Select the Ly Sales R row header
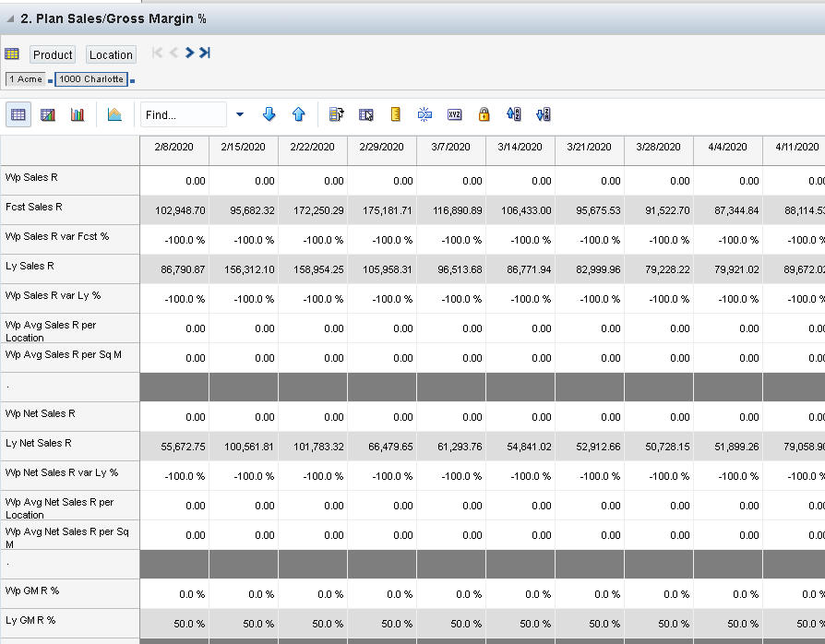This screenshot has width=825, height=644. 70,268
